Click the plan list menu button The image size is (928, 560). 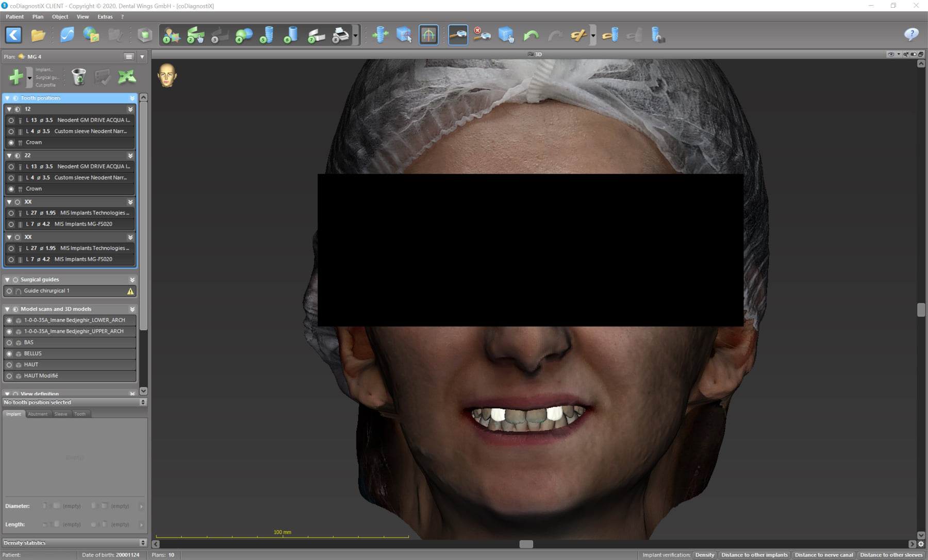[129, 57]
